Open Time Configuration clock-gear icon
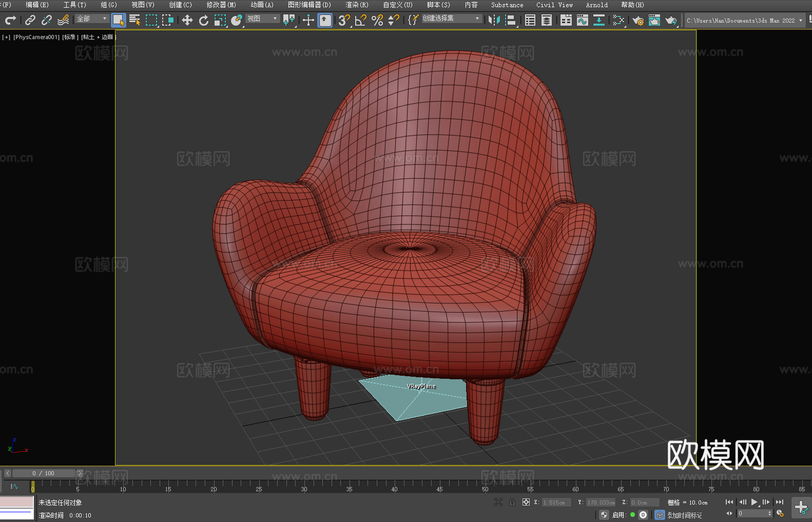Viewport: 812px width, 522px height. point(780,513)
